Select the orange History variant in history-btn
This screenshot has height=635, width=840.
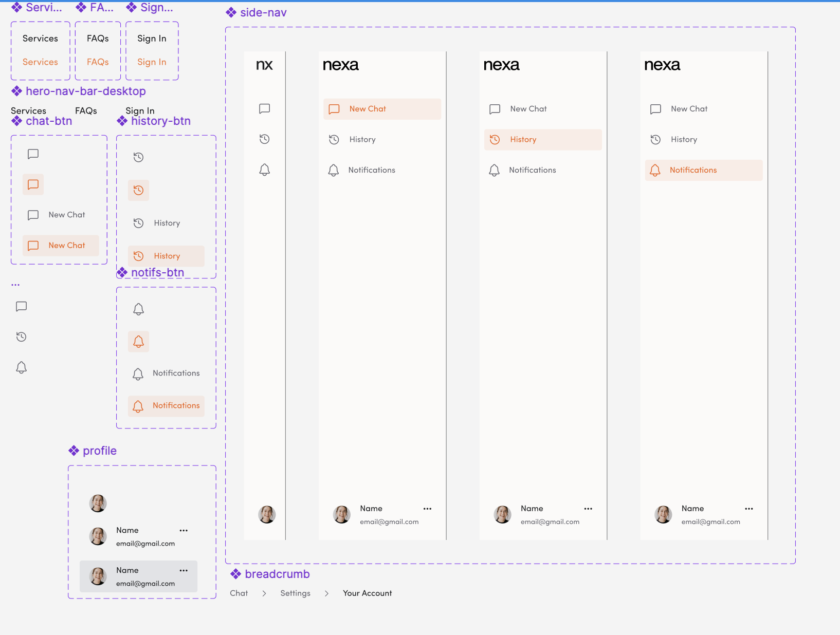(166, 256)
